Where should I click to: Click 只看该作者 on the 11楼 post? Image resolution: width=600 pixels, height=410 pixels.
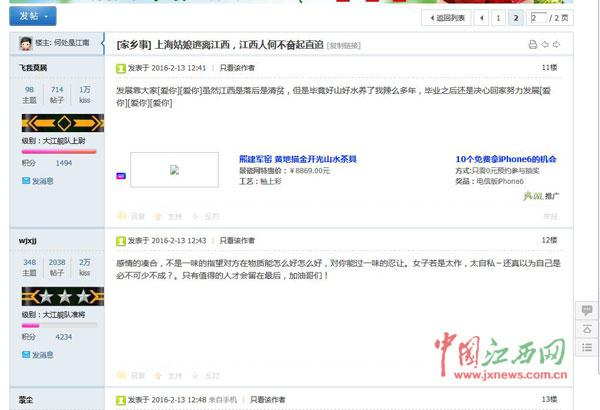(x=237, y=68)
